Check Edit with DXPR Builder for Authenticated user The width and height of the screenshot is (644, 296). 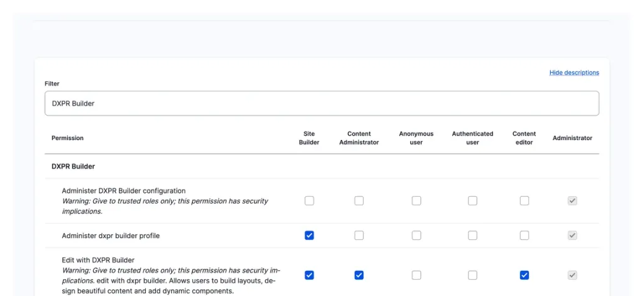(x=473, y=275)
